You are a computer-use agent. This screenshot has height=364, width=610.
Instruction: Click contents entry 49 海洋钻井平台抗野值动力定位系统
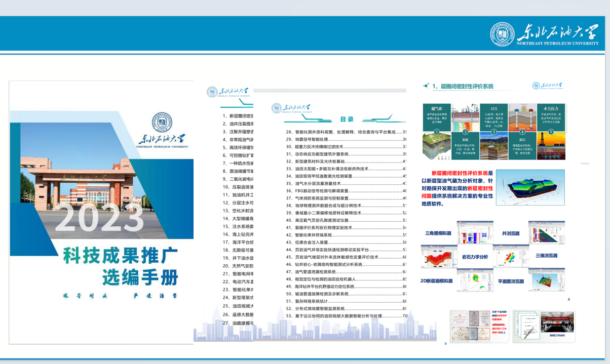click(347, 286)
